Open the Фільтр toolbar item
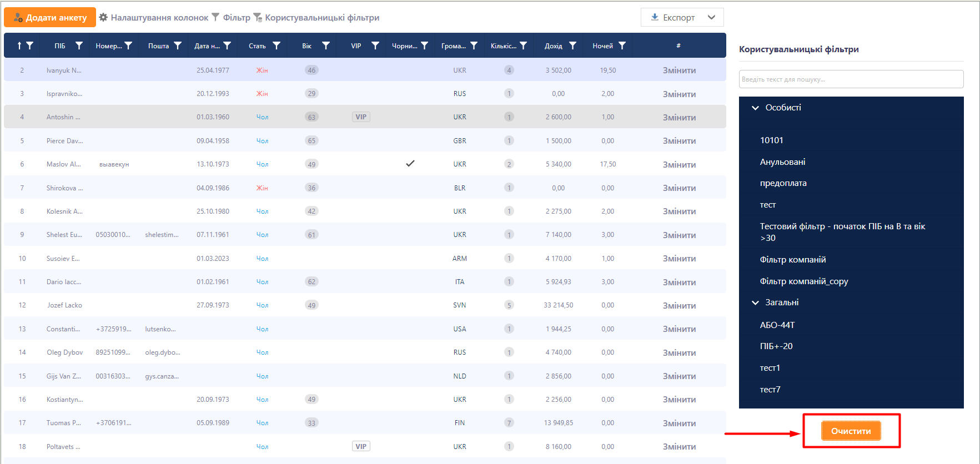Image resolution: width=980 pixels, height=464 pixels. [x=232, y=17]
